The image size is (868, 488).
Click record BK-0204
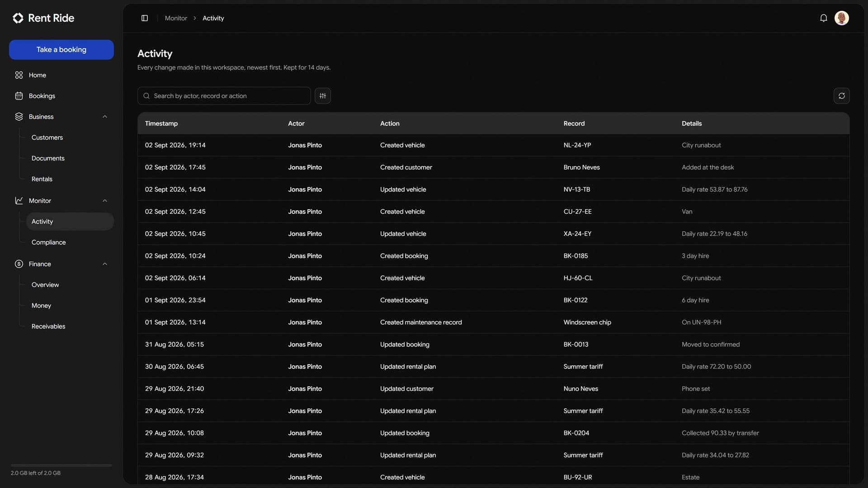576,433
